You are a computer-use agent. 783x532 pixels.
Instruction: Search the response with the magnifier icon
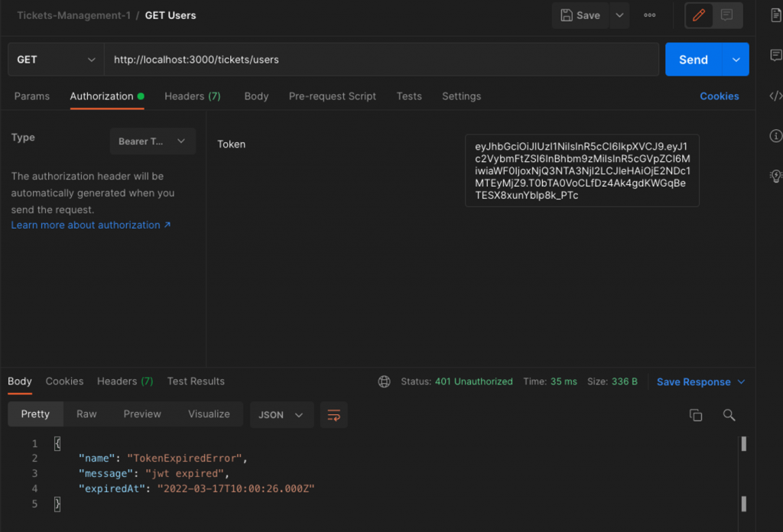[728, 414]
